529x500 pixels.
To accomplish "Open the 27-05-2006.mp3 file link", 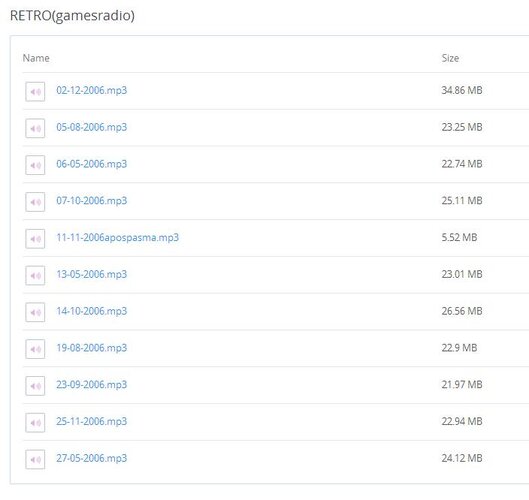I will coord(92,458).
